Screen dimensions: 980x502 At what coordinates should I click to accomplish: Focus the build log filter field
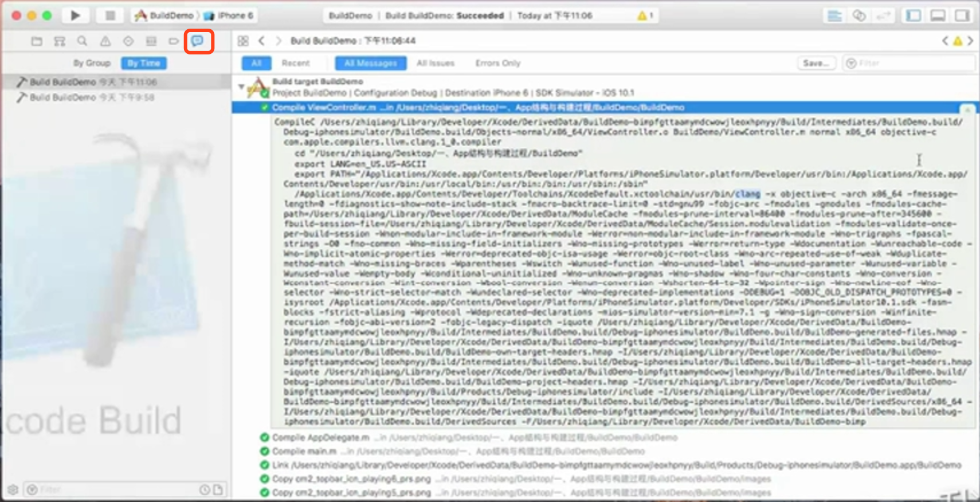pyautogui.click(x=908, y=63)
